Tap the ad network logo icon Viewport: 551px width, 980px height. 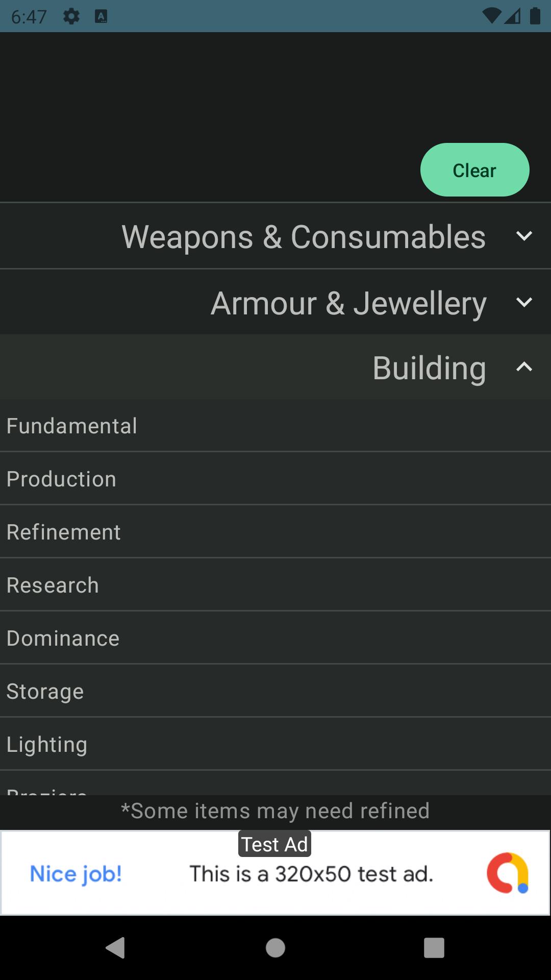(x=507, y=873)
